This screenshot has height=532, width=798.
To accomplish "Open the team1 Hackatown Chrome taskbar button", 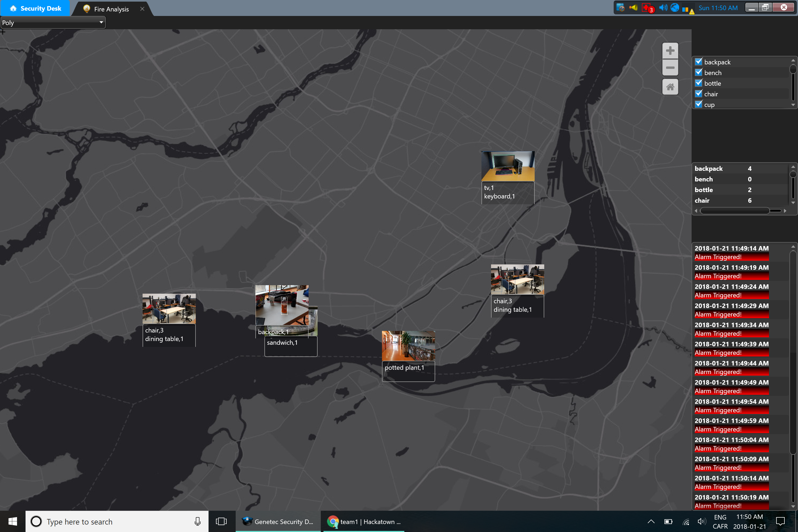I will [364, 521].
